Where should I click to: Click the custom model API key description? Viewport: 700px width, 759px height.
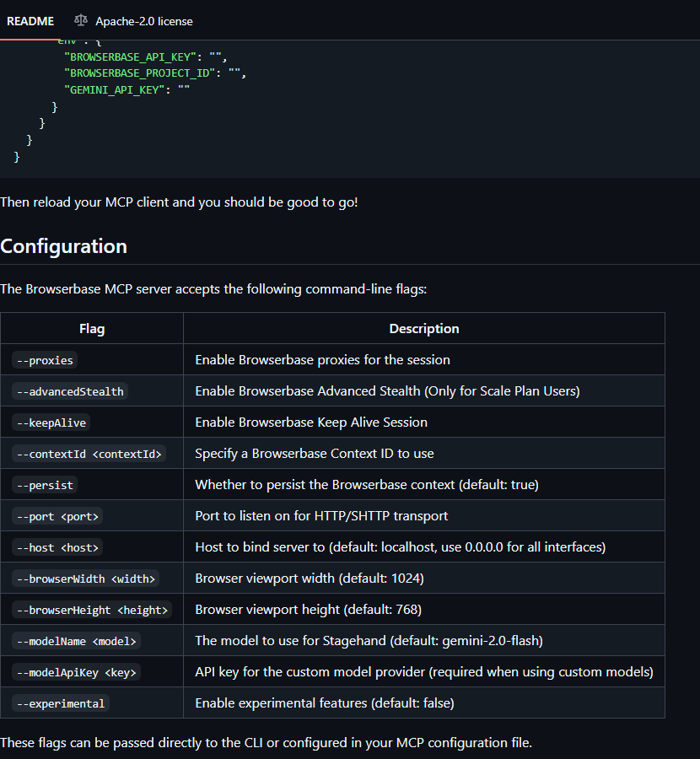click(x=424, y=672)
